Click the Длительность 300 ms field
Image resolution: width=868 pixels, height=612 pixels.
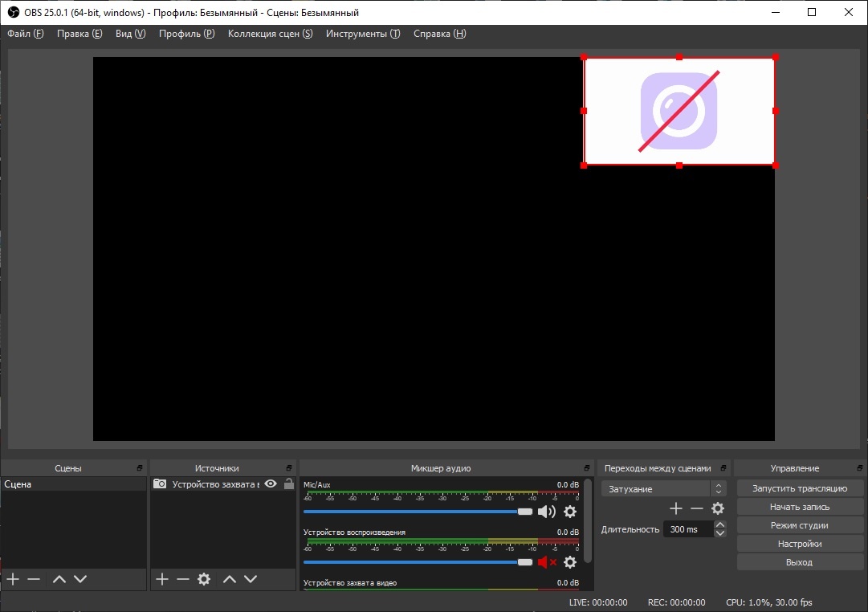(x=689, y=529)
